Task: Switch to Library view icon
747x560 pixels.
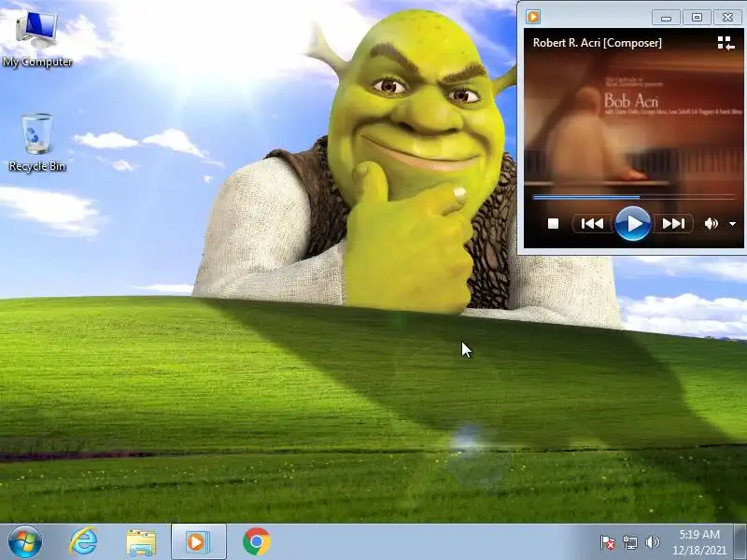Action: coord(726,43)
